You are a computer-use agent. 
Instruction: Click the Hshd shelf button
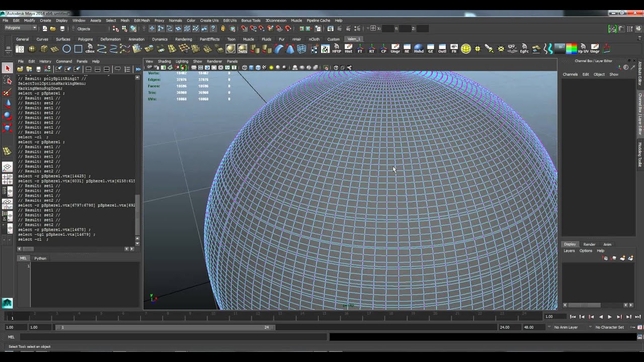tap(419, 49)
